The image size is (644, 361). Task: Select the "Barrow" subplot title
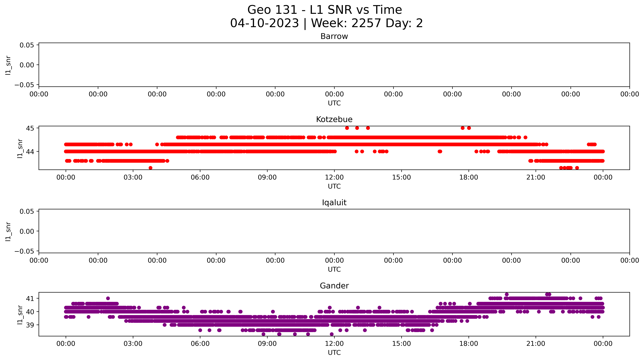point(334,36)
